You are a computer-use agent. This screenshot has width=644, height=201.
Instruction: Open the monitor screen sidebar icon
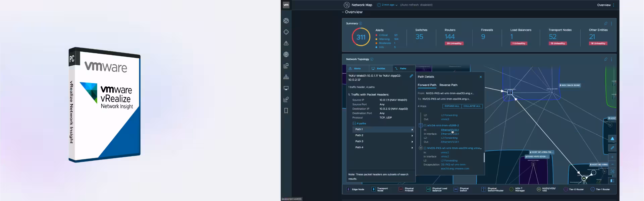tap(286, 88)
